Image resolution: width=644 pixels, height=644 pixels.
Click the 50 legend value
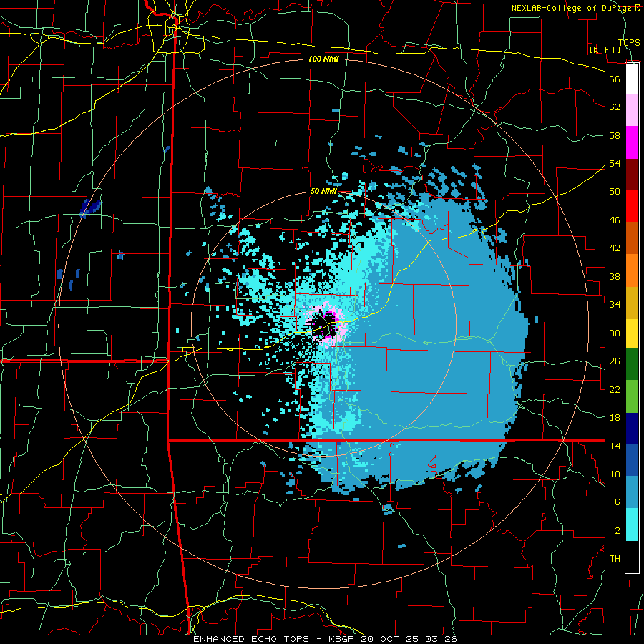point(615,191)
